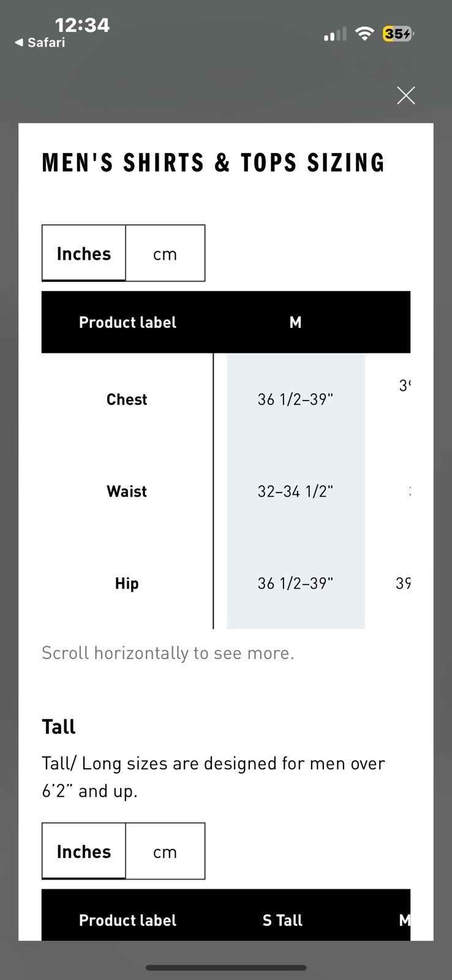Select Inches toggle in the Tall section
452x980 pixels.
pyautogui.click(x=84, y=851)
